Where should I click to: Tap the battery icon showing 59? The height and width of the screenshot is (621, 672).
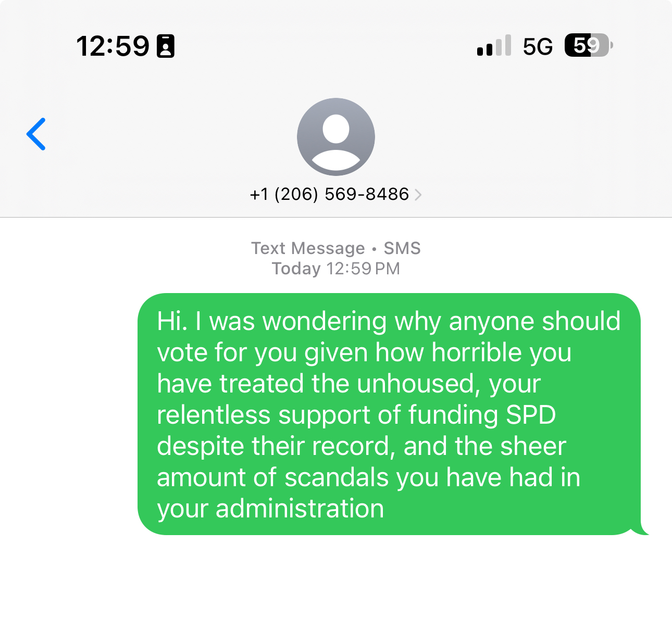pyautogui.click(x=589, y=45)
